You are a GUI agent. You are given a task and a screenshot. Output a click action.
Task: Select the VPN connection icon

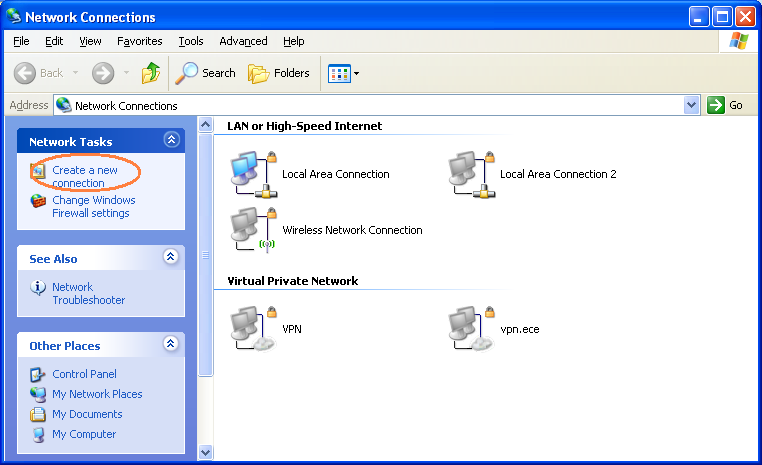(254, 328)
